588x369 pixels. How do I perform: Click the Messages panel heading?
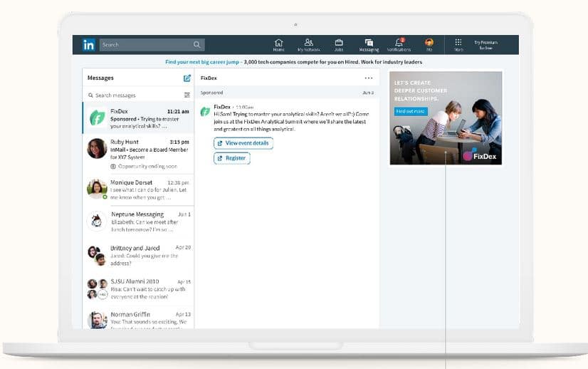(100, 78)
